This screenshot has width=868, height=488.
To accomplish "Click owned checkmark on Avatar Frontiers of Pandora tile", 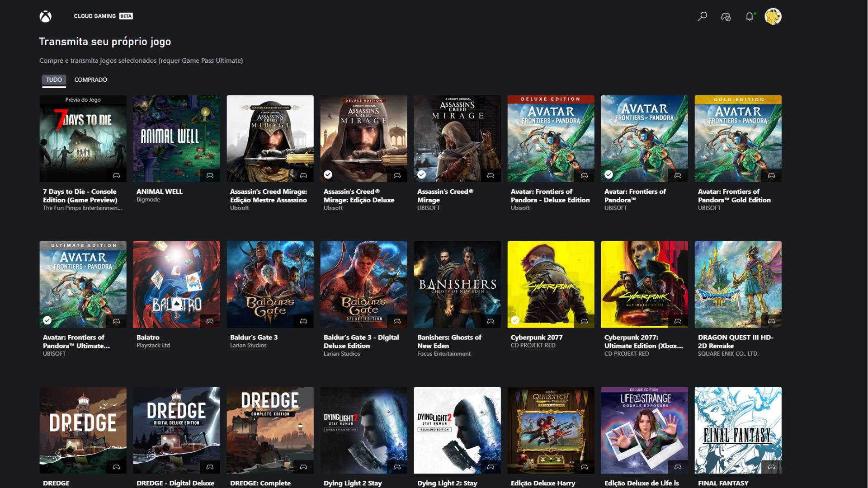I will coord(609,174).
